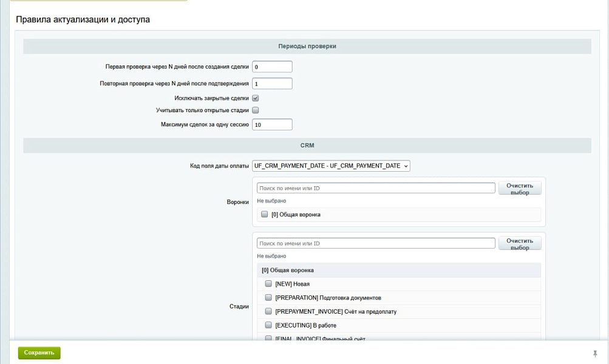Click Очистить выбор for Стадии
Screen dimensions: 609x364
coord(520,244)
